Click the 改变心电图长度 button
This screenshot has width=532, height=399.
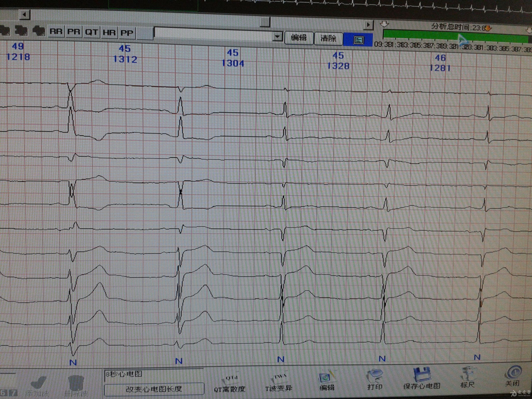point(154,389)
